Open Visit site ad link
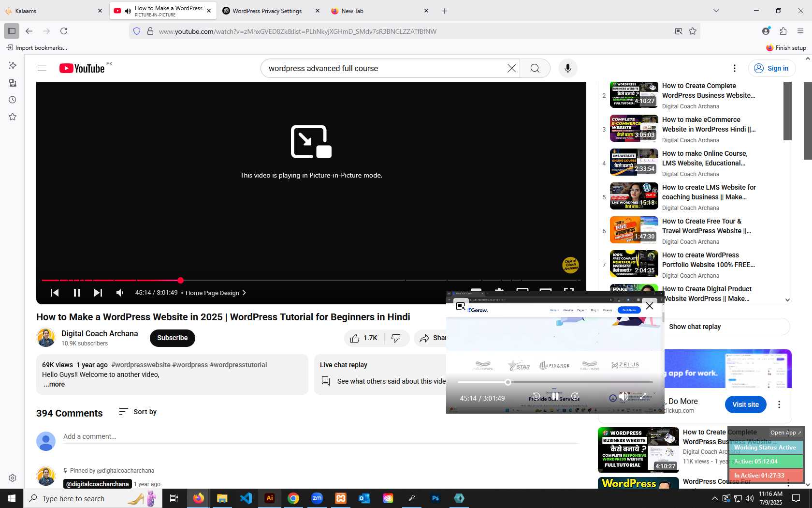812x508 pixels. (745, 404)
